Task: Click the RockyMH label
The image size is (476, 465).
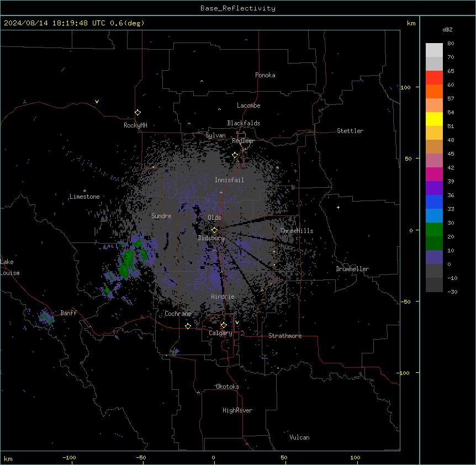Action: (135, 125)
